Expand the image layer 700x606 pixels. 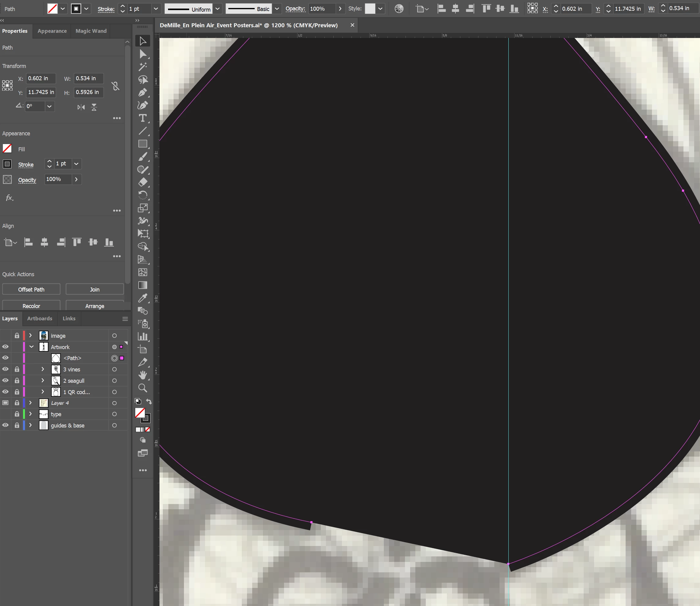click(30, 336)
